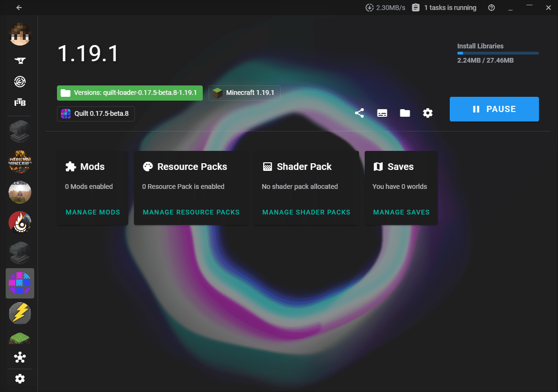Open Modrinth icon in sidebar
The width and height of the screenshot is (558, 392).
[20, 82]
